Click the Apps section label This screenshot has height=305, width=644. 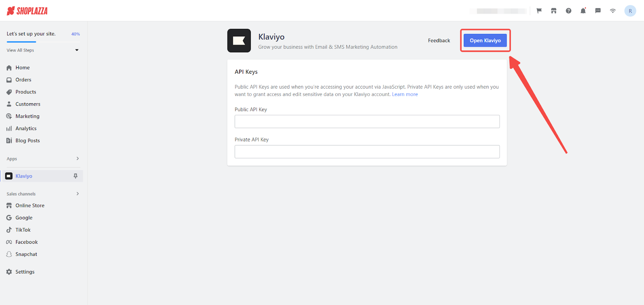pyautogui.click(x=12, y=159)
